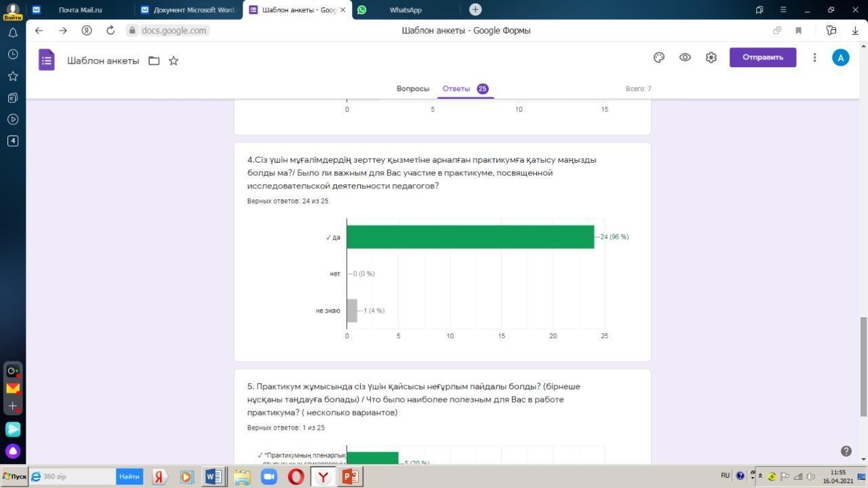
Task: Open the help question mark button
Action: click(x=846, y=451)
